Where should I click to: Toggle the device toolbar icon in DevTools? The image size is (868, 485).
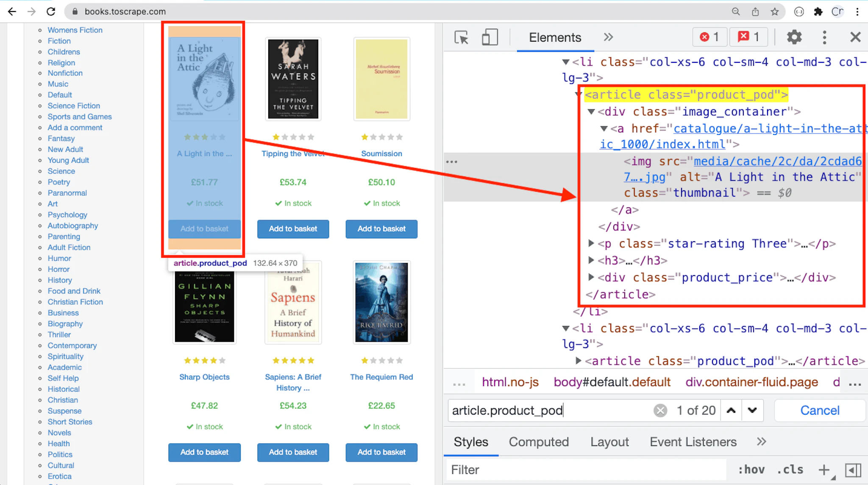pos(490,37)
